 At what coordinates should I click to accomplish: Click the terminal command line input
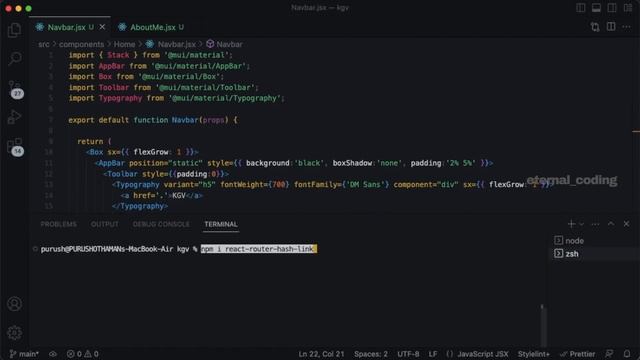[258, 249]
